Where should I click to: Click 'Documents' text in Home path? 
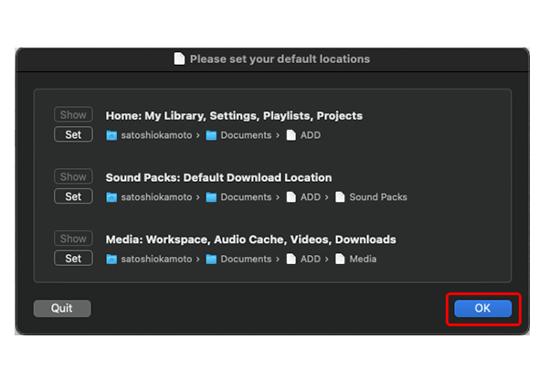(x=246, y=135)
